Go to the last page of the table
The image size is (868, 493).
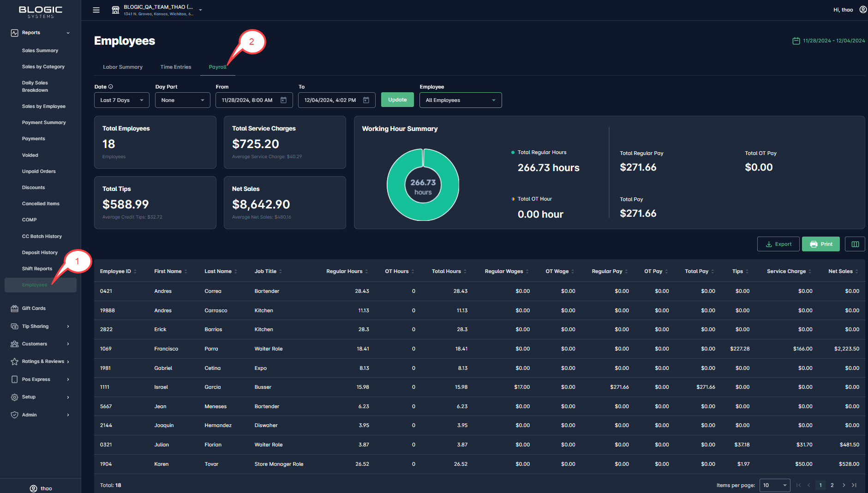[x=854, y=485]
